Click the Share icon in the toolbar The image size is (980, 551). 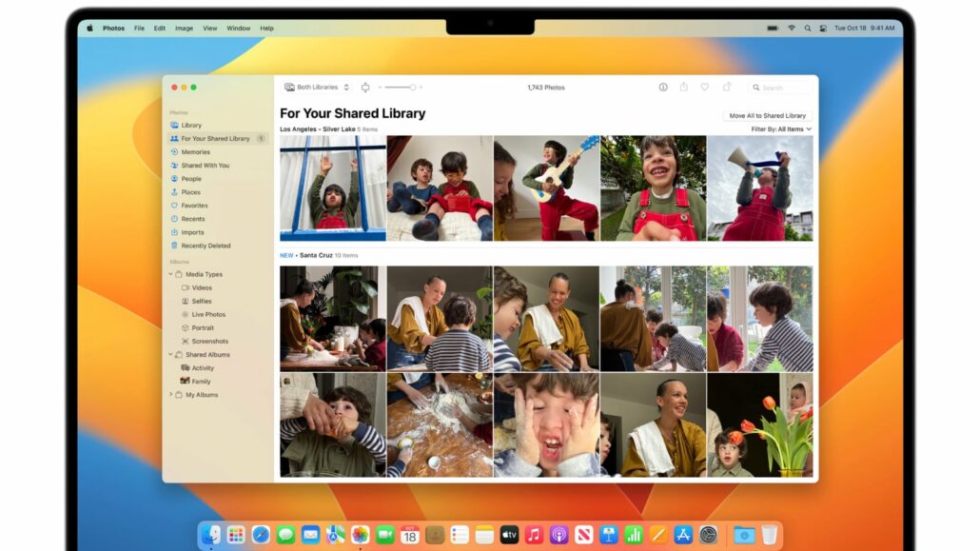(x=683, y=87)
